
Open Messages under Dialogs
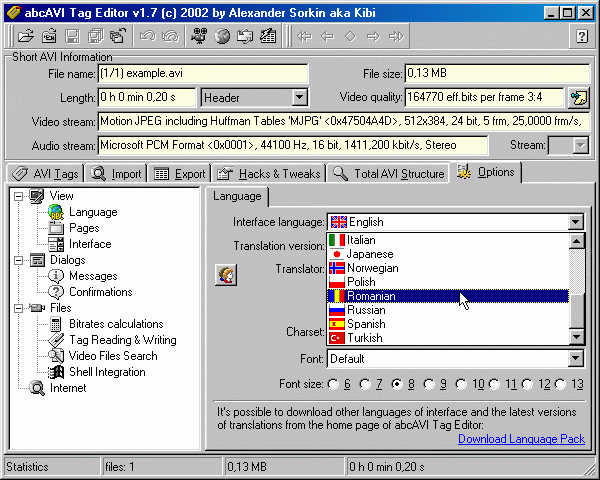coord(93,276)
